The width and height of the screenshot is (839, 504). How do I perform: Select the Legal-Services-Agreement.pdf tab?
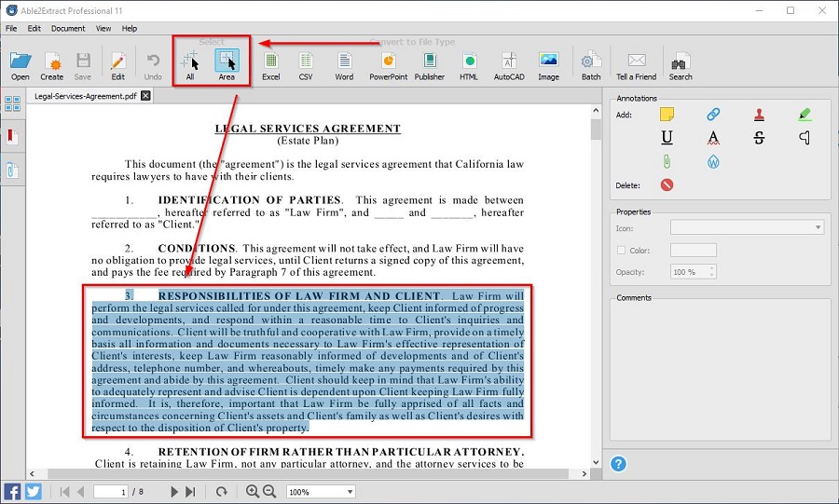click(86, 96)
